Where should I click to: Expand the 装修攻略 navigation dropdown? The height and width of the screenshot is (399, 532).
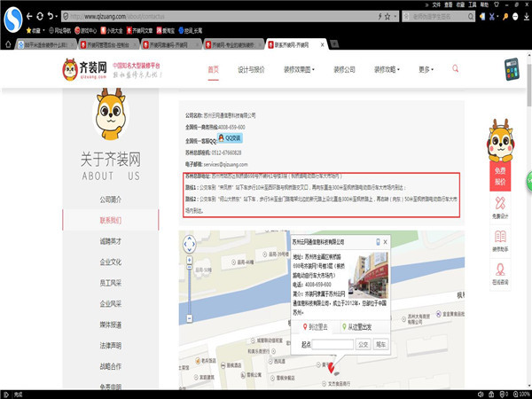point(398,69)
